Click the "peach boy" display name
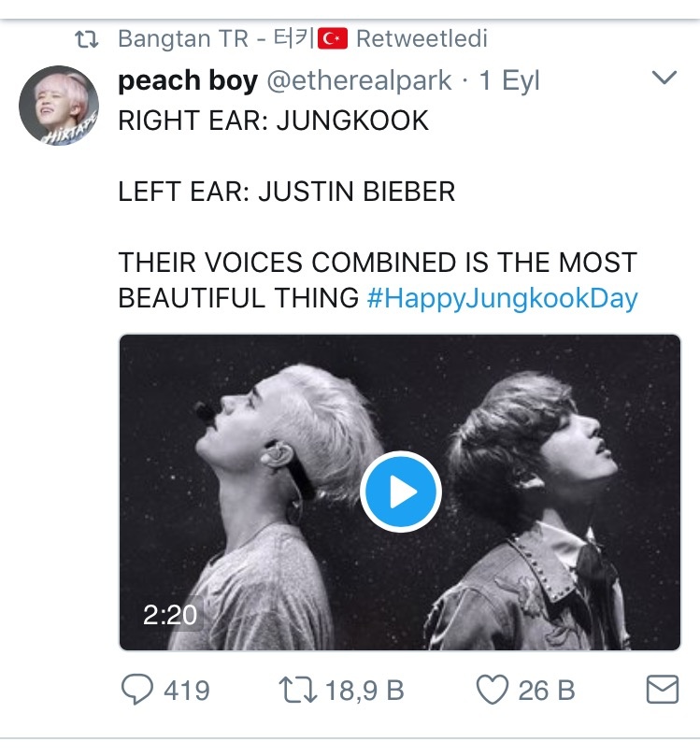Screen dimensions: 700x756 pos(187,81)
